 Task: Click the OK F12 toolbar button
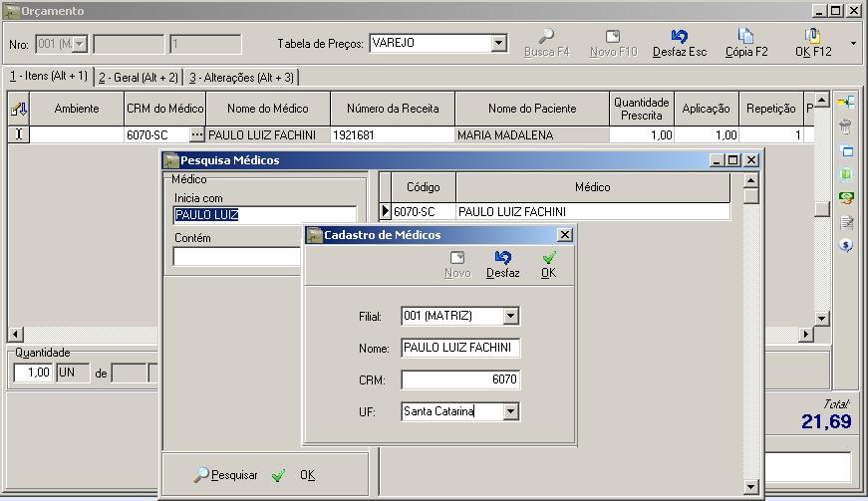[x=813, y=44]
